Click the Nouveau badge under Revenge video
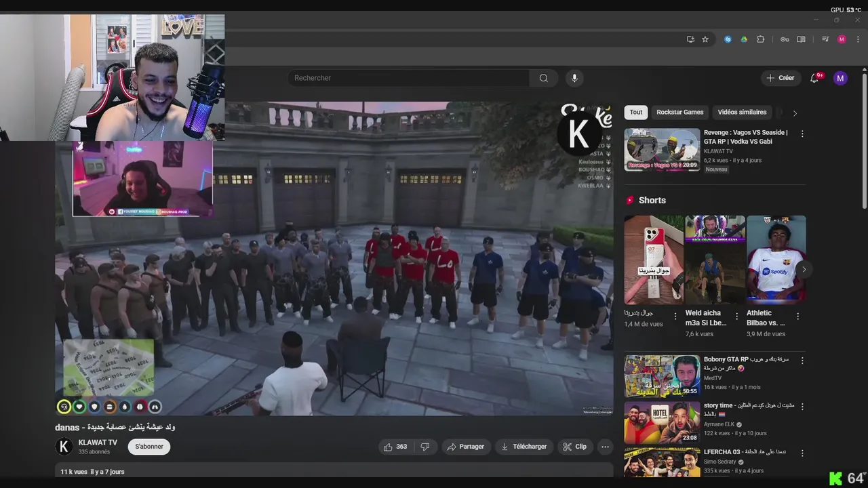This screenshot has height=488, width=868. [716, 169]
